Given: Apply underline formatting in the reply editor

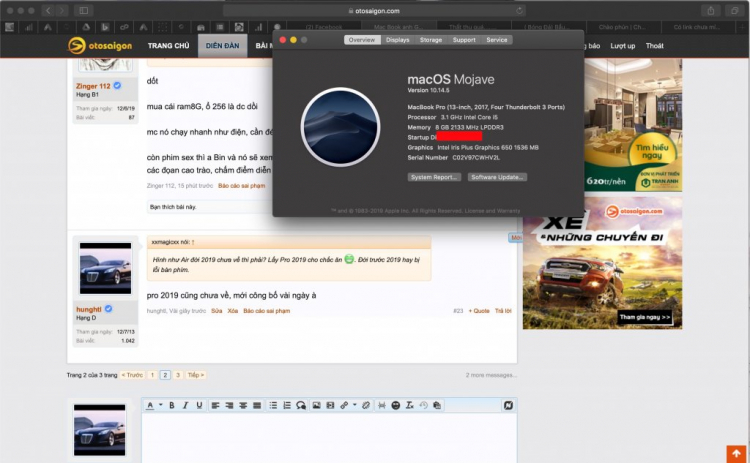Looking at the screenshot, I should coord(199,405).
